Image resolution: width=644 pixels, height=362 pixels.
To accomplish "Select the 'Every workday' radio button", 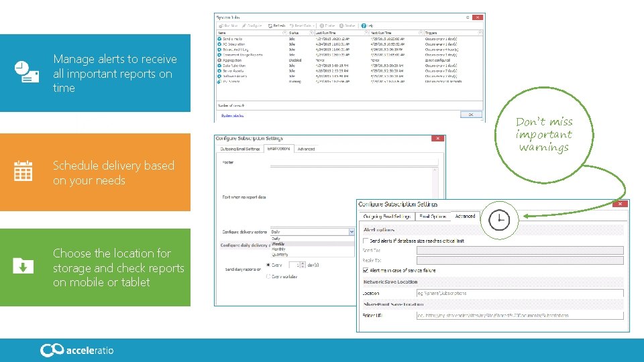I will point(268,277).
